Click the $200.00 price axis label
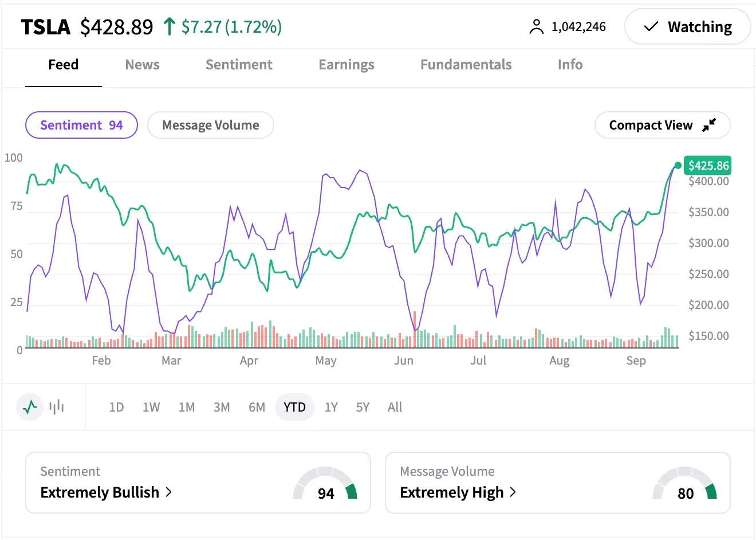 709,305
